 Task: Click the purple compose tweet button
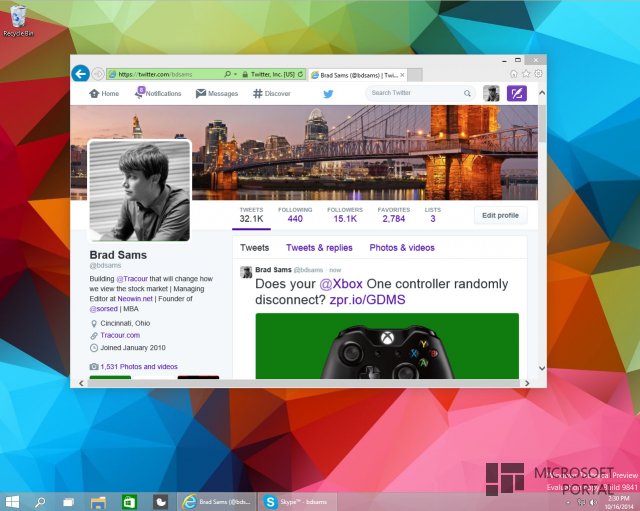(x=517, y=93)
